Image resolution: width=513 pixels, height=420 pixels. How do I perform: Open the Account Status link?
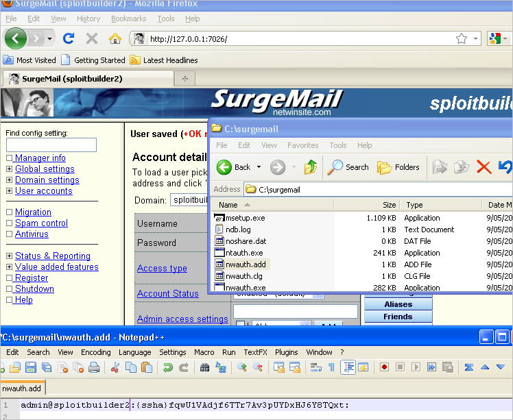(x=167, y=293)
